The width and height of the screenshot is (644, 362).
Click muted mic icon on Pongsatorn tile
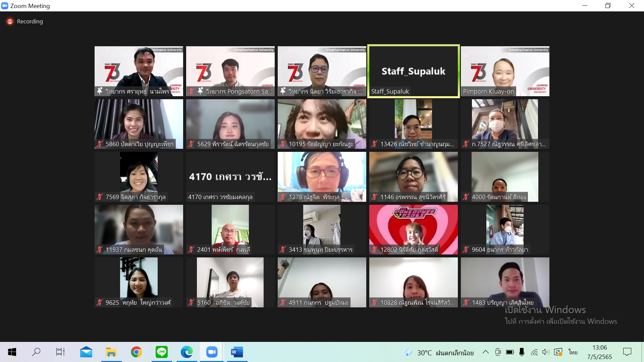click(x=191, y=91)
